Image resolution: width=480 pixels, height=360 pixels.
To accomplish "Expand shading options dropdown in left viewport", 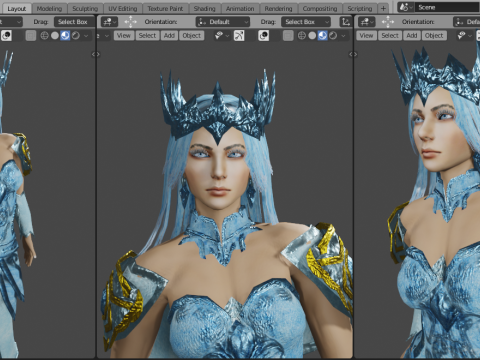I will click(86, 35).
